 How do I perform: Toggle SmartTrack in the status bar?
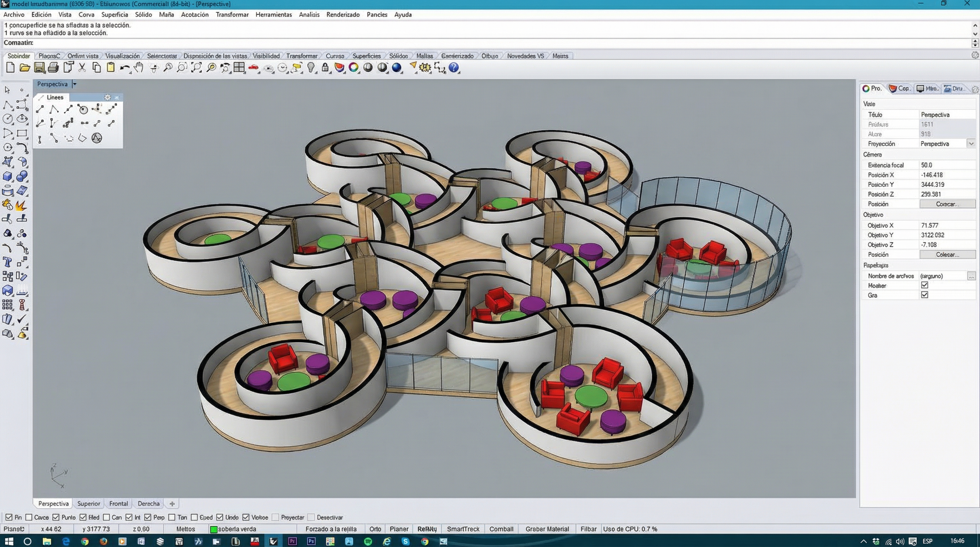coord(463,529)
